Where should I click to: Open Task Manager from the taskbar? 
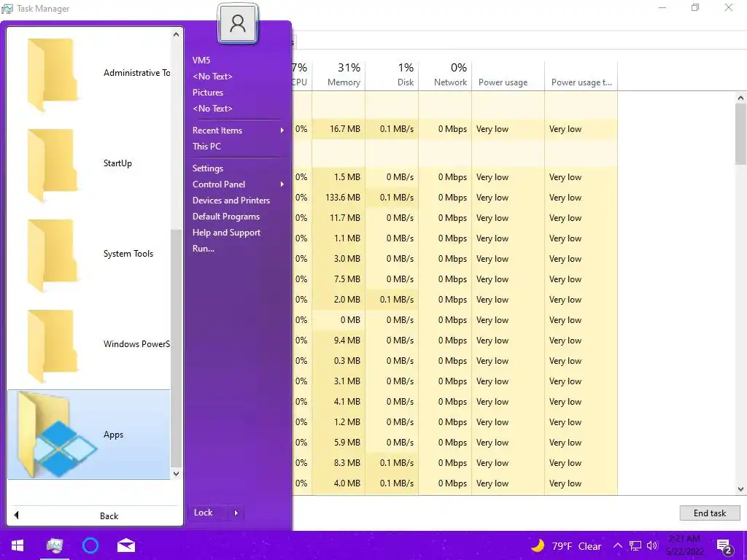tap(55, 545)
